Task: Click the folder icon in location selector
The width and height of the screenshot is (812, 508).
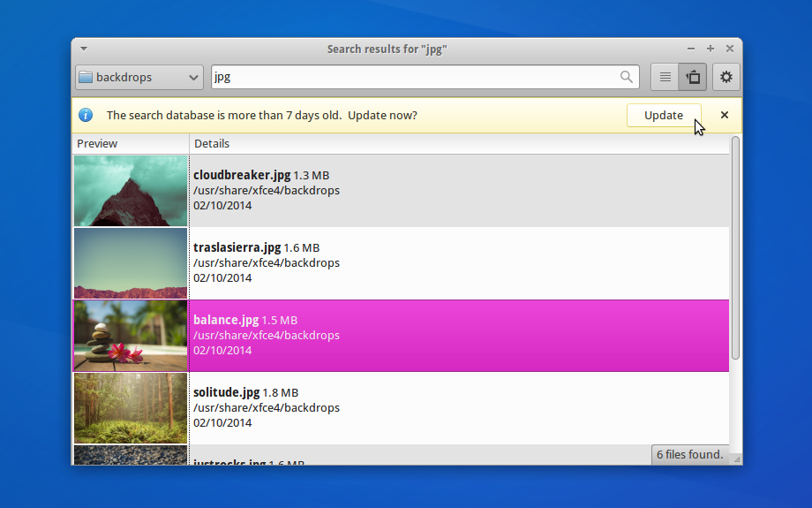Action: [x=86, y=77]
